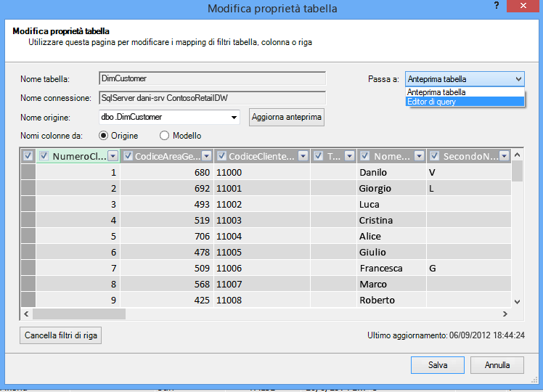
Task: Click the Salva button
Action: [438, 365]
